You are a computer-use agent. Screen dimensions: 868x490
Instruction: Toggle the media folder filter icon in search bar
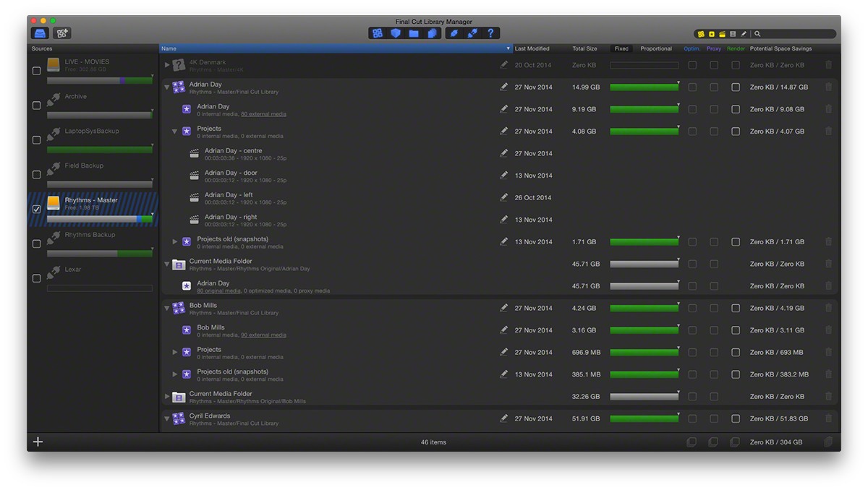coord(733,34)
